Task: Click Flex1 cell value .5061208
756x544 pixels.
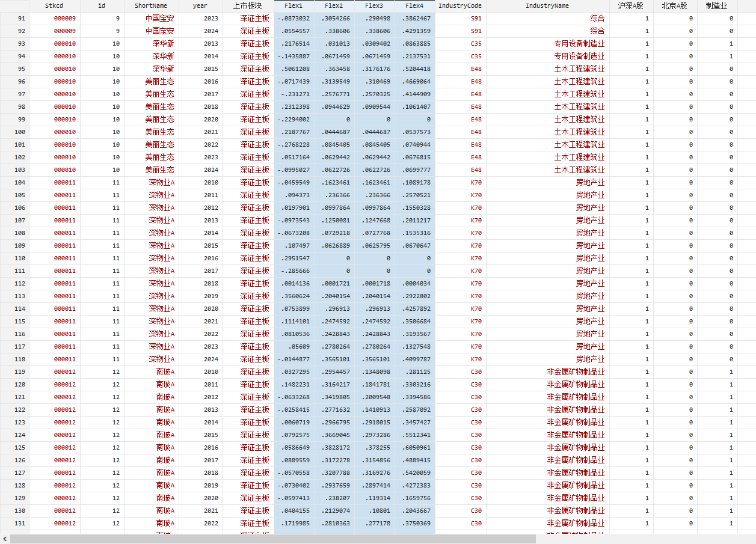Action: tap(293, 69)
